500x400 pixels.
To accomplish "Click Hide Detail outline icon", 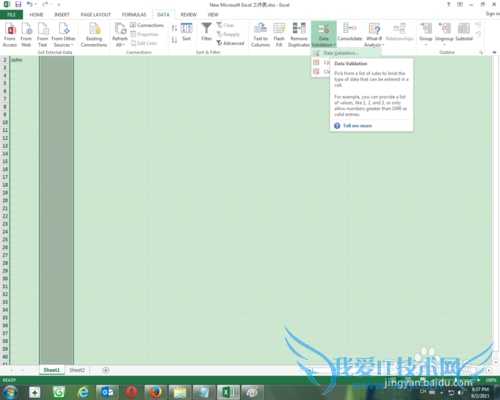I will (x=478, y=34).
